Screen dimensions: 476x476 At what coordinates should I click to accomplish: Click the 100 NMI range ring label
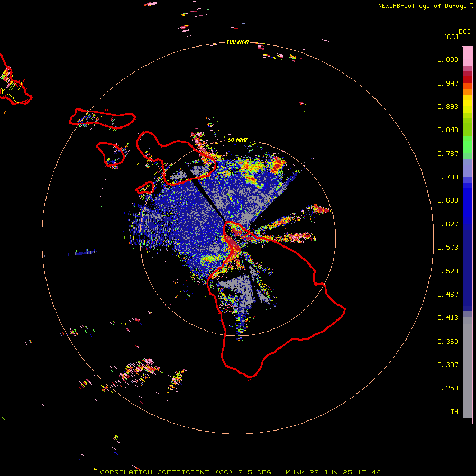[x=237, y=42]
